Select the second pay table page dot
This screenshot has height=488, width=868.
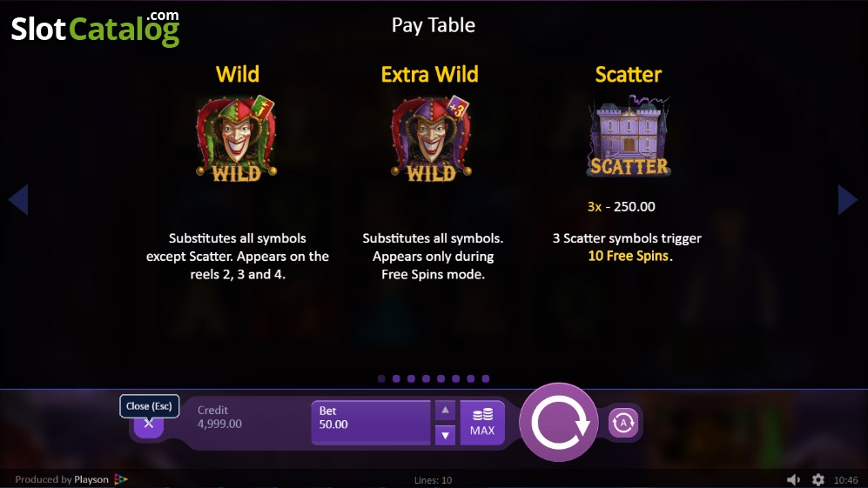click(x=396, y=378)
